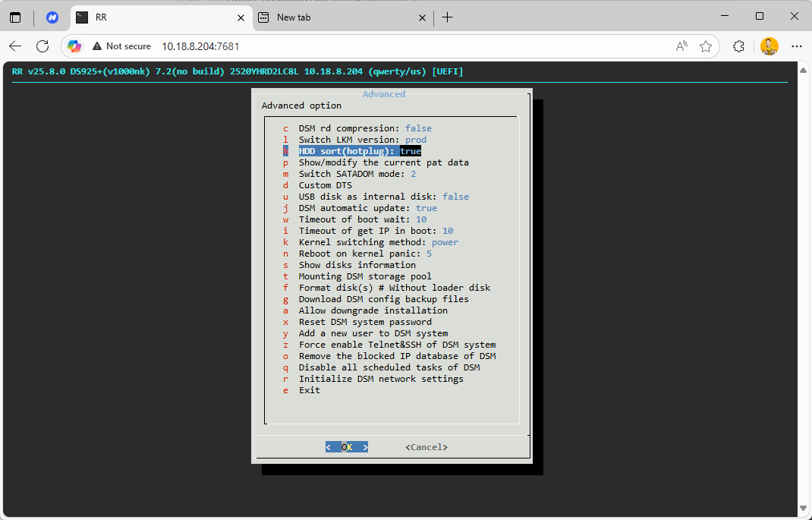Select Mounting DSM storage pool

point(357,276)
